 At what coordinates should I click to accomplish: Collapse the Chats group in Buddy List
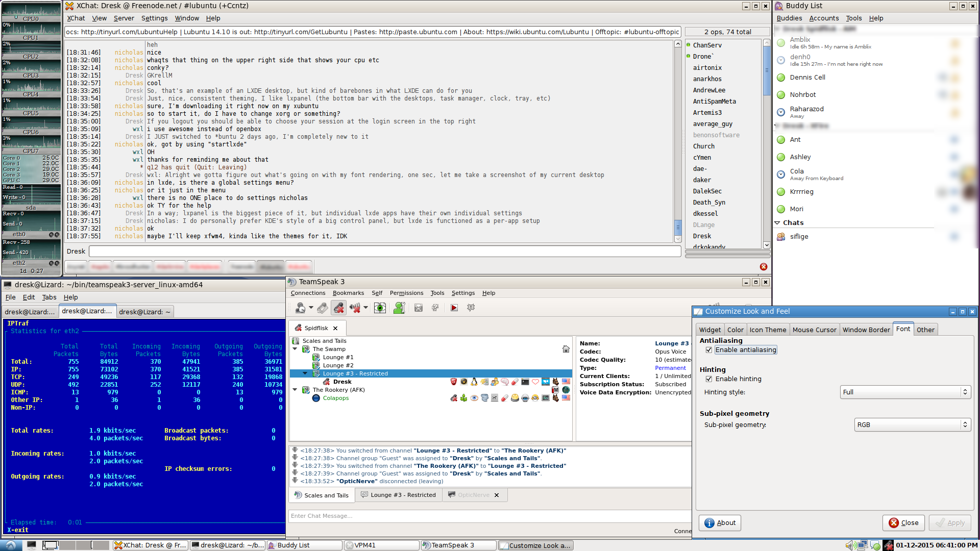(777, 223)
